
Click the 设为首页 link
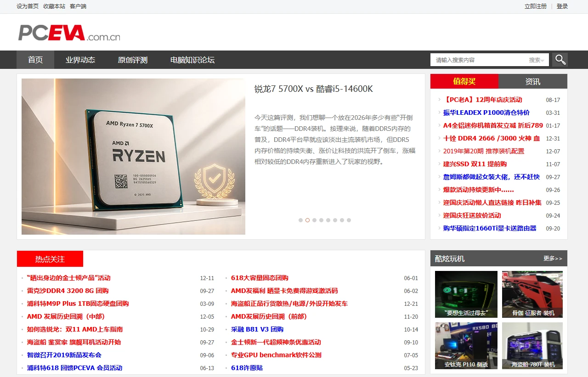pyautogui.click(x=28, y=6)
